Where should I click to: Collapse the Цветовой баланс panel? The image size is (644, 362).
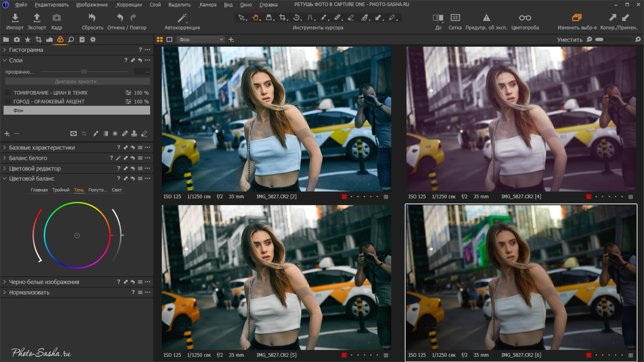click(x=5, y=178)
